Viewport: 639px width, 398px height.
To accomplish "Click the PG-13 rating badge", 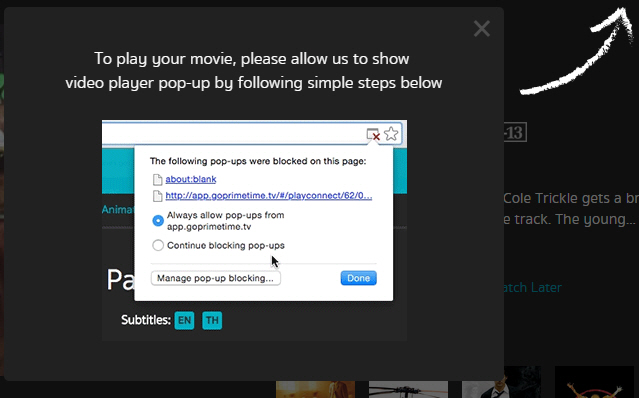I will point(515,132).
